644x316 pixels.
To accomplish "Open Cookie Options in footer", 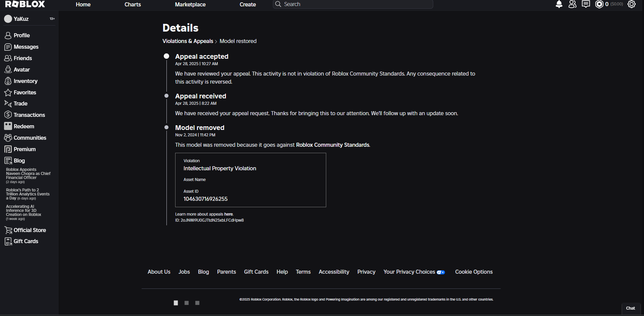I will coord(474,272).
